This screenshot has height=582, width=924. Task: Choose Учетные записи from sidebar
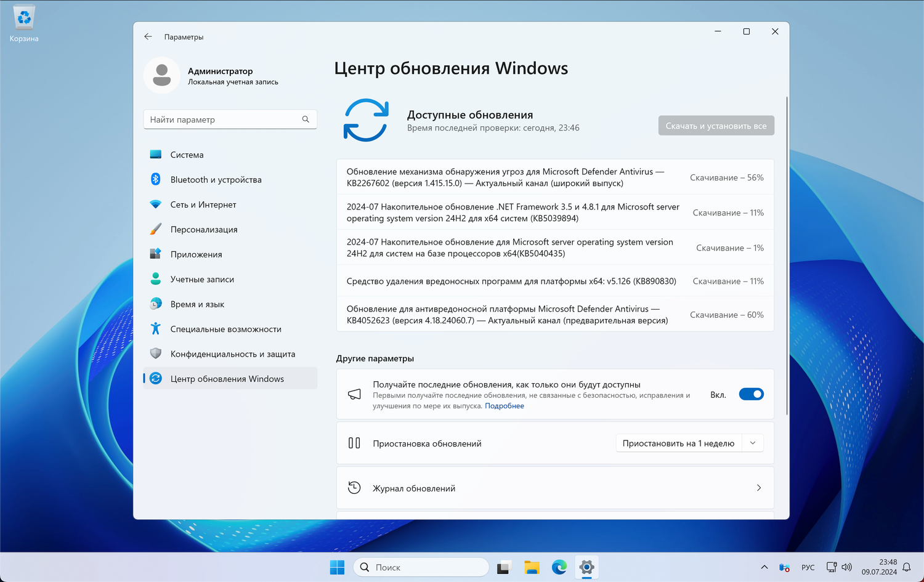(230, 279)
